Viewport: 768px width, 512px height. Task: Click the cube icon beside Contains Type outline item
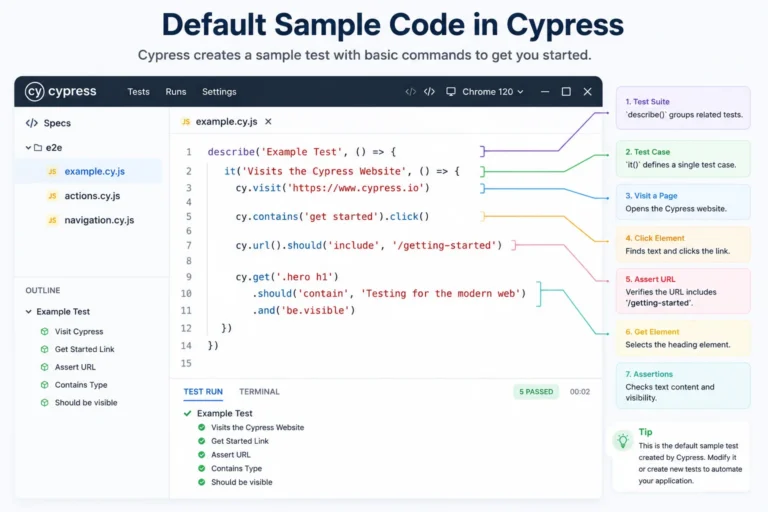pyautogui.click(x=45, y=385)
